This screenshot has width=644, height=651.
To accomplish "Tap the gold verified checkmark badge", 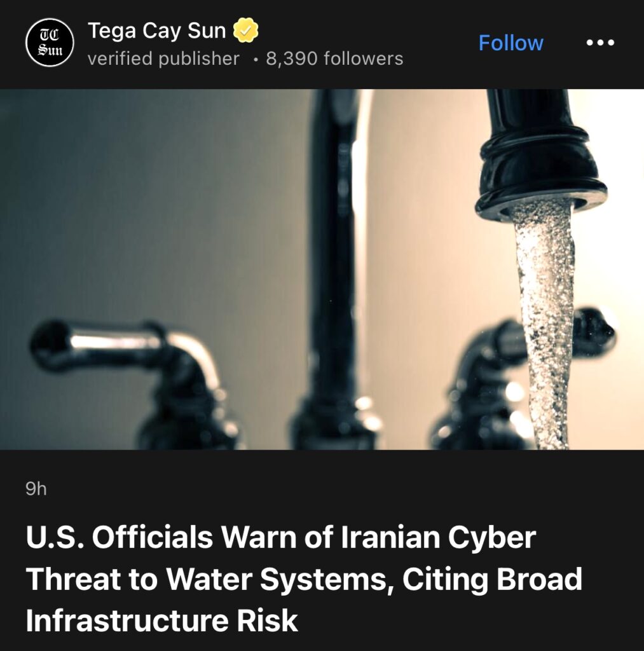I will tap(245, 31).
